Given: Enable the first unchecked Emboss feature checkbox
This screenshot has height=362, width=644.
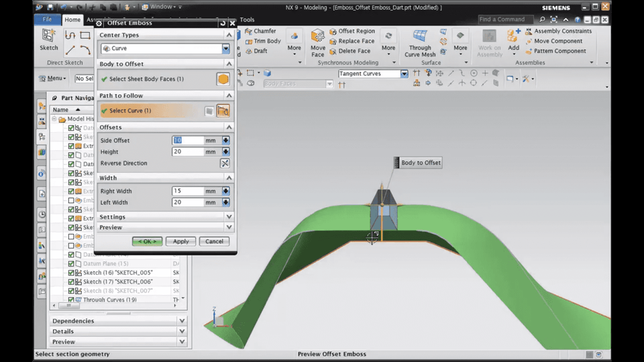Looking at the screenshot, I should pyautogui.click(x=71, y=200).
